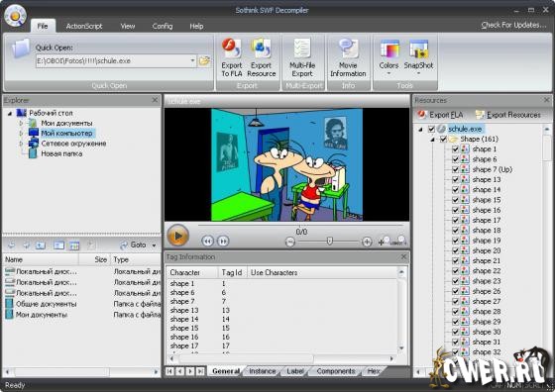Step to the next frame
The height and width of the screenshot is (392, 555).
click(x=223, y=242)
